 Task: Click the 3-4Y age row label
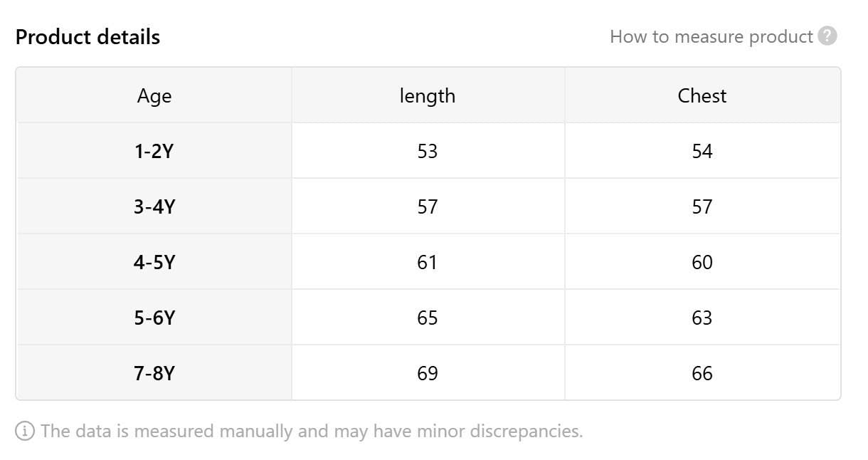click(154, 207)
